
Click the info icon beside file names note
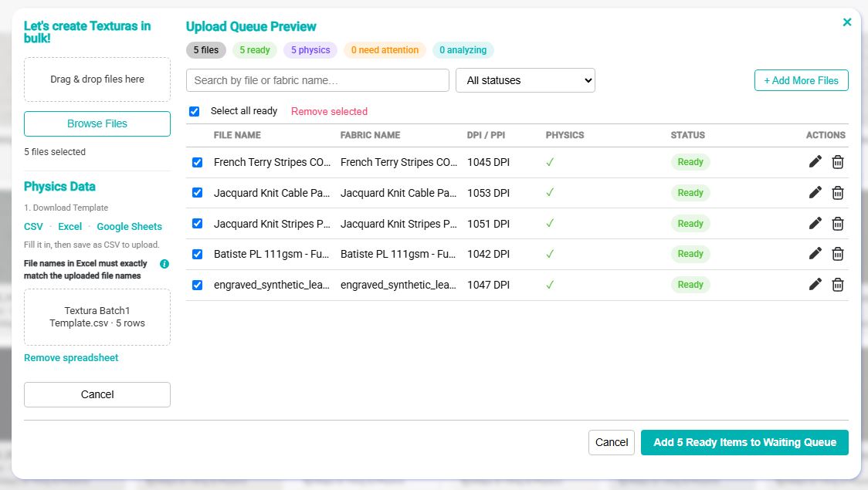pyautogui.click(x=164, y=264)
